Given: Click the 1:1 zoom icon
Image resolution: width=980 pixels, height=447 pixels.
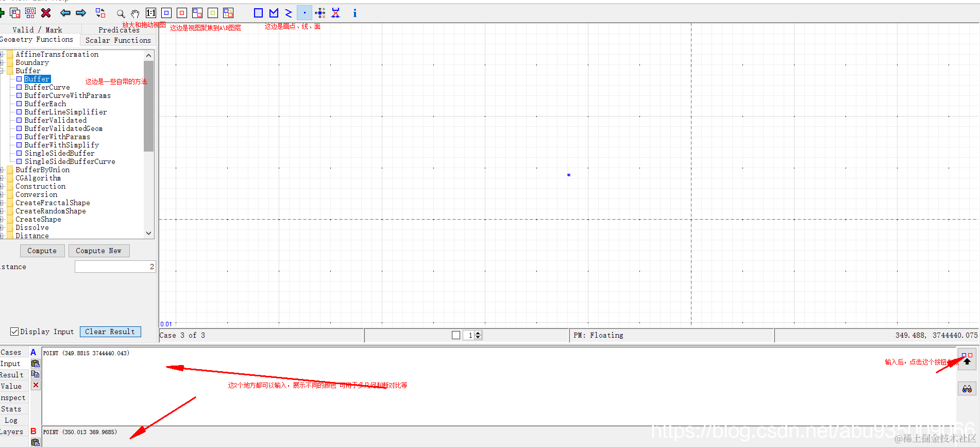Looking at the screenshot, I should (x=151, y=13).
